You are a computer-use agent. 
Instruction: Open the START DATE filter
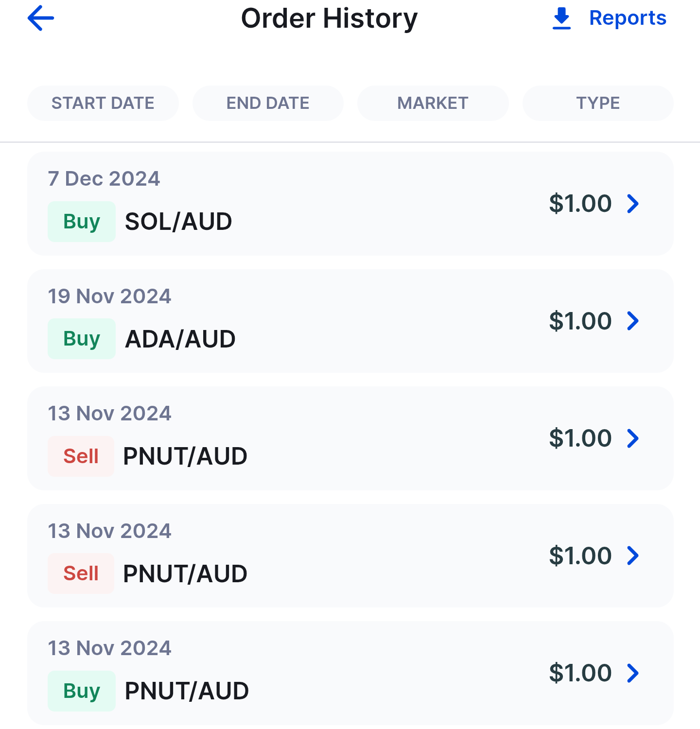(103, 103)
